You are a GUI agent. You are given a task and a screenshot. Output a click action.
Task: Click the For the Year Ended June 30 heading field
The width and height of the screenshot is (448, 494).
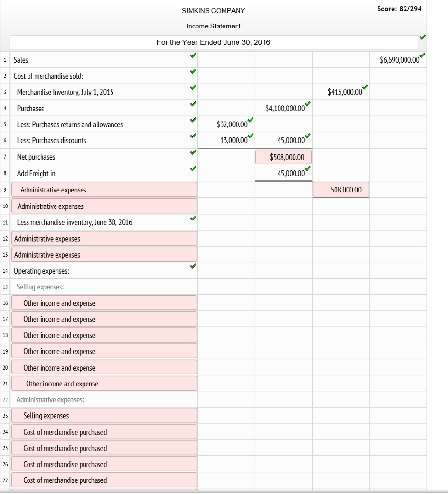[x=213, y=42]
